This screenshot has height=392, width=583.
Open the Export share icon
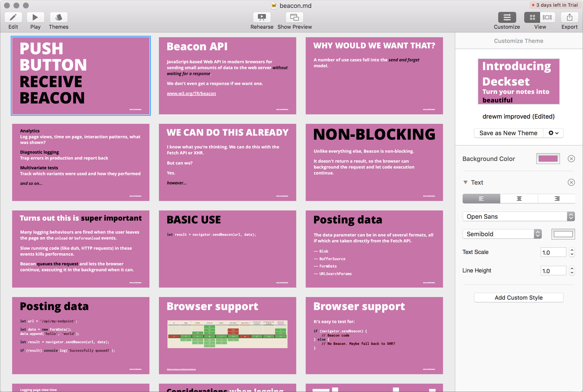(x=570, y=17)
